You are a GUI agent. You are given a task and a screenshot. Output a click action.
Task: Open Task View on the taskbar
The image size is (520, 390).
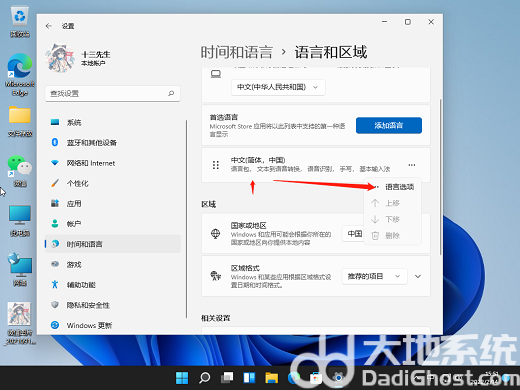tap(227, 378)
